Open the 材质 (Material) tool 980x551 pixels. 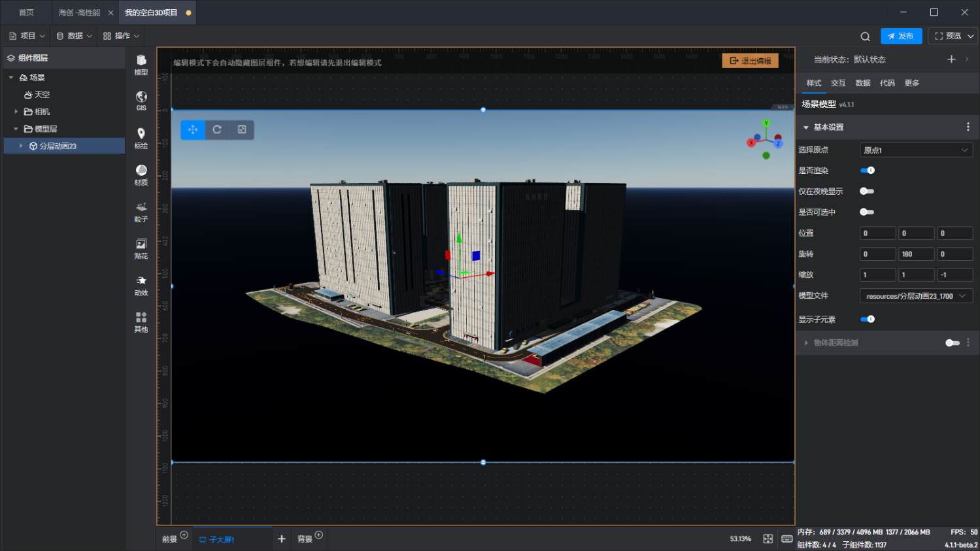tap(141, 174)
